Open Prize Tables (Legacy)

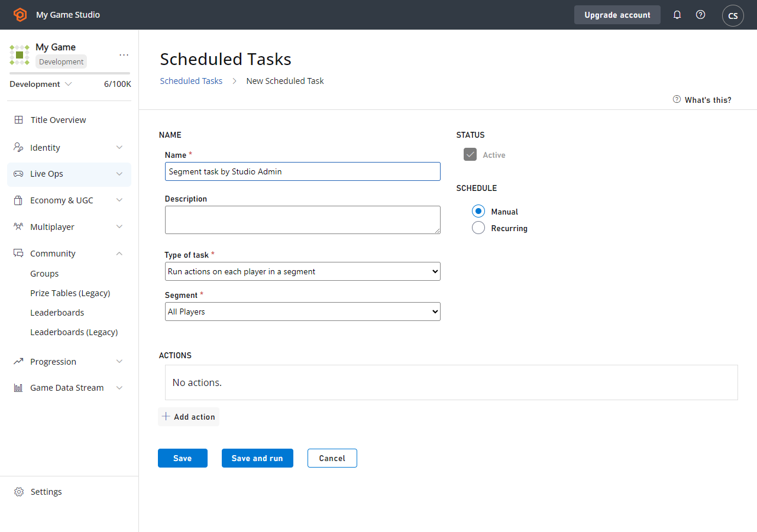70,293
